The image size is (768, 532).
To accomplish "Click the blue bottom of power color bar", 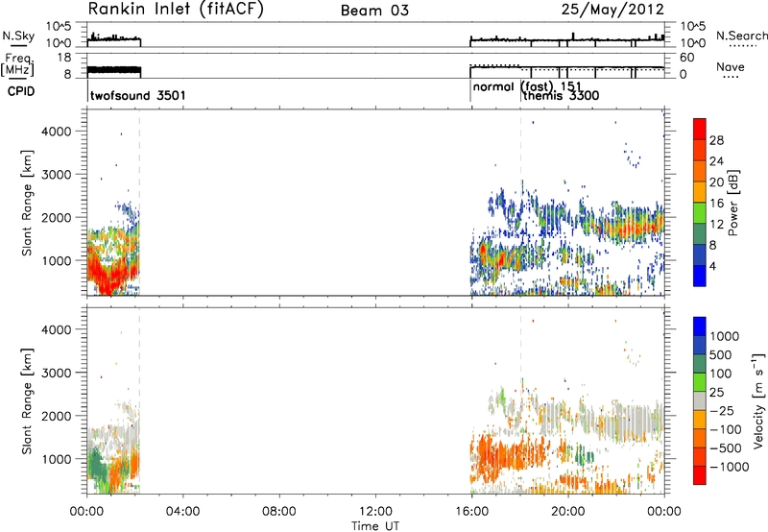I will [700, 276].
